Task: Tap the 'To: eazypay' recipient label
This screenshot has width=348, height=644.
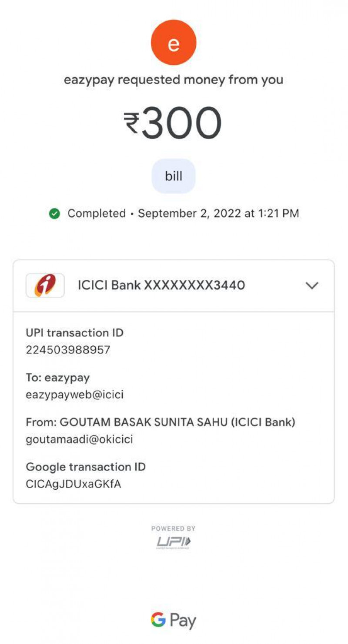Action: (x=58, y=378)
